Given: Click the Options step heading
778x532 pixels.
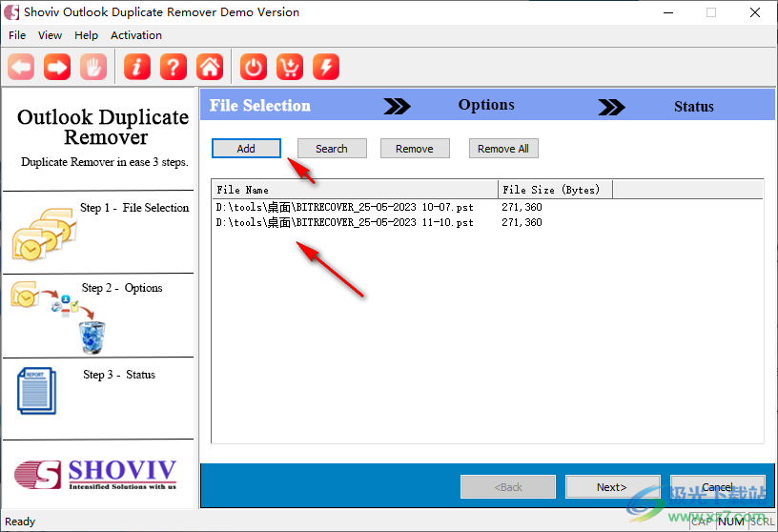Looking at the screenshot, I should click(x=486, y=105).
